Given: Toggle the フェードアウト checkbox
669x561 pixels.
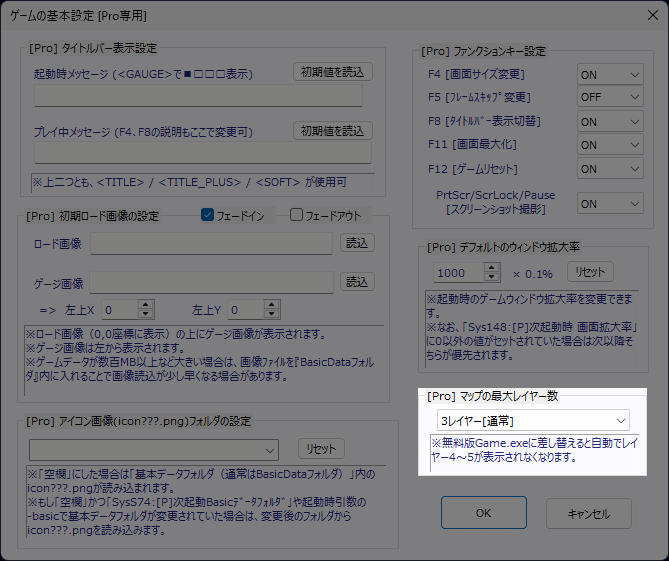Looking at the screenshot, I should (296, 214).
